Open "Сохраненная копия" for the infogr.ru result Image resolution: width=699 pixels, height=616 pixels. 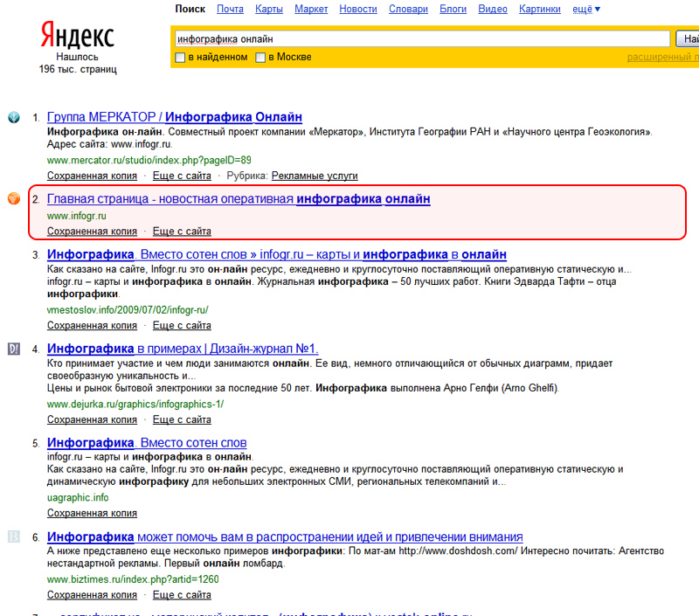(x=92, y=232)
